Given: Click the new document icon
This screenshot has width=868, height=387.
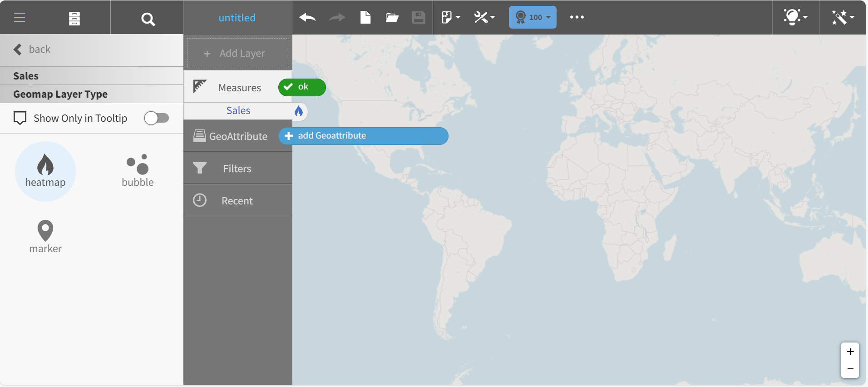Looking at the screenshot, I should [x=365, y=18].
